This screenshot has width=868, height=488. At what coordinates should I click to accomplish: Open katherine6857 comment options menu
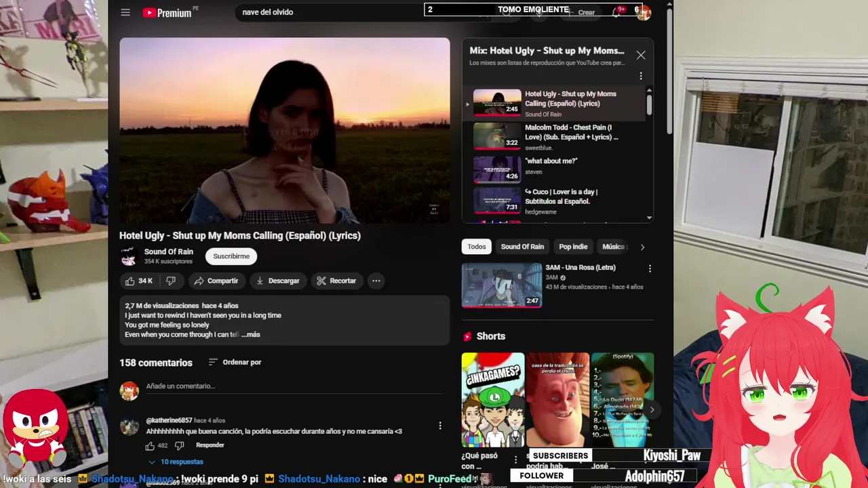pyautogui.click(x=440, y=426)
